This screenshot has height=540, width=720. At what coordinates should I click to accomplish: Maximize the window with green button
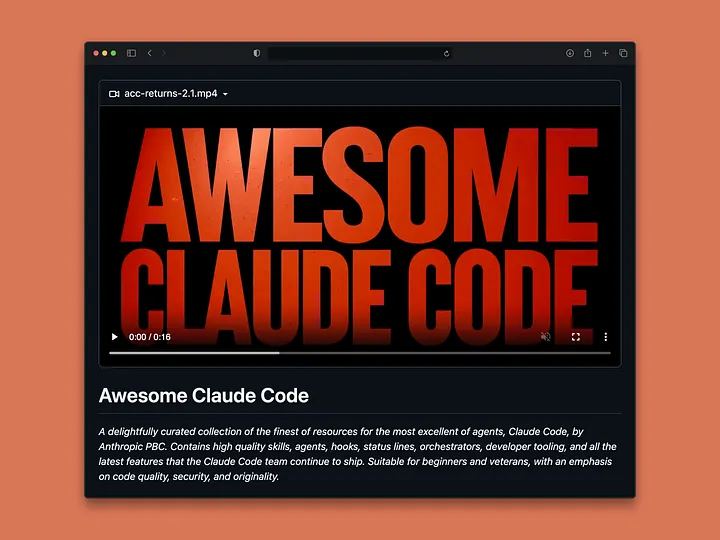113,53
